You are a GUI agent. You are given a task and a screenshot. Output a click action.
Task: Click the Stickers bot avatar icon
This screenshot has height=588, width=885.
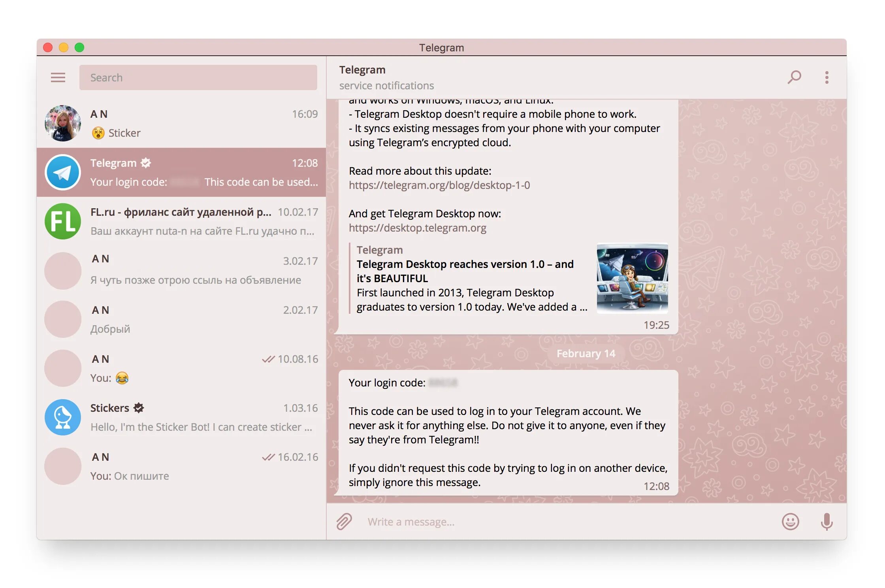63,417
